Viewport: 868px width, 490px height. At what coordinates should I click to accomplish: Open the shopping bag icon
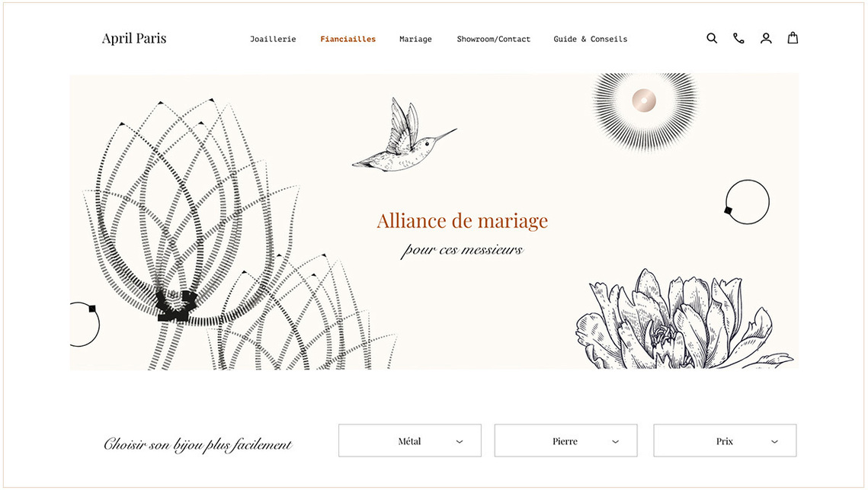coord(793,37)
